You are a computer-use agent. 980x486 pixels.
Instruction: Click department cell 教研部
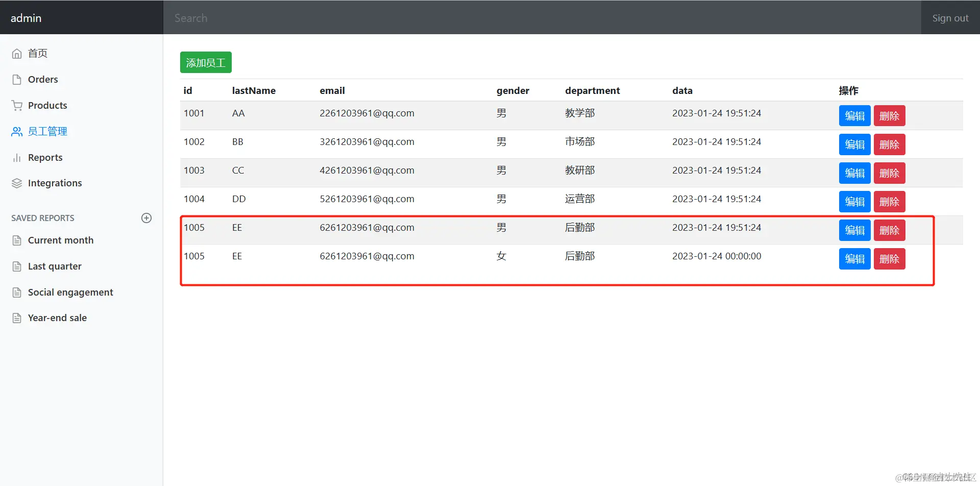580,171
